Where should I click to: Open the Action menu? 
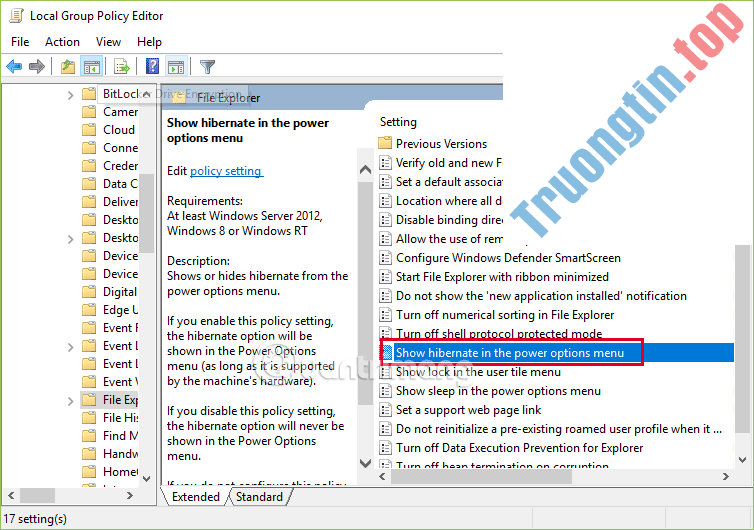pos(63,42)
